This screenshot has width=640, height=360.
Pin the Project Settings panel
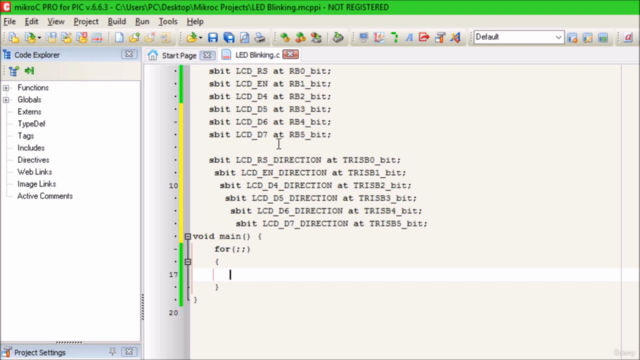click(113, 351)
